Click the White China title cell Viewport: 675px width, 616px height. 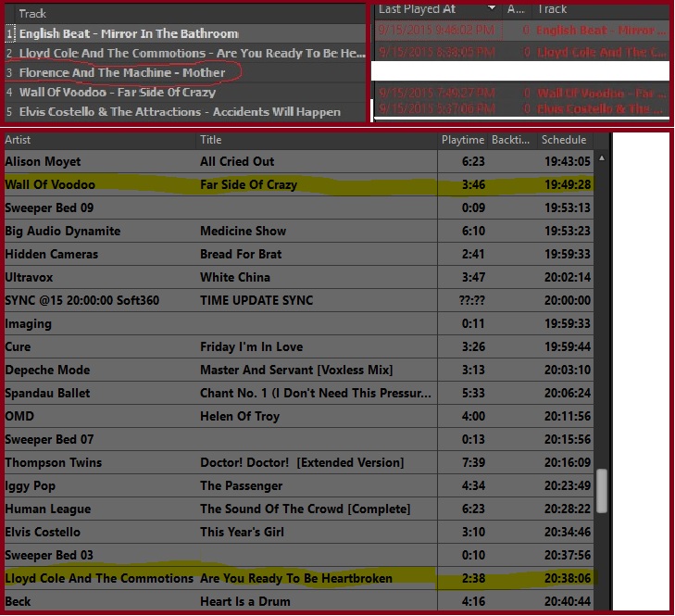(x=235, y=277)
